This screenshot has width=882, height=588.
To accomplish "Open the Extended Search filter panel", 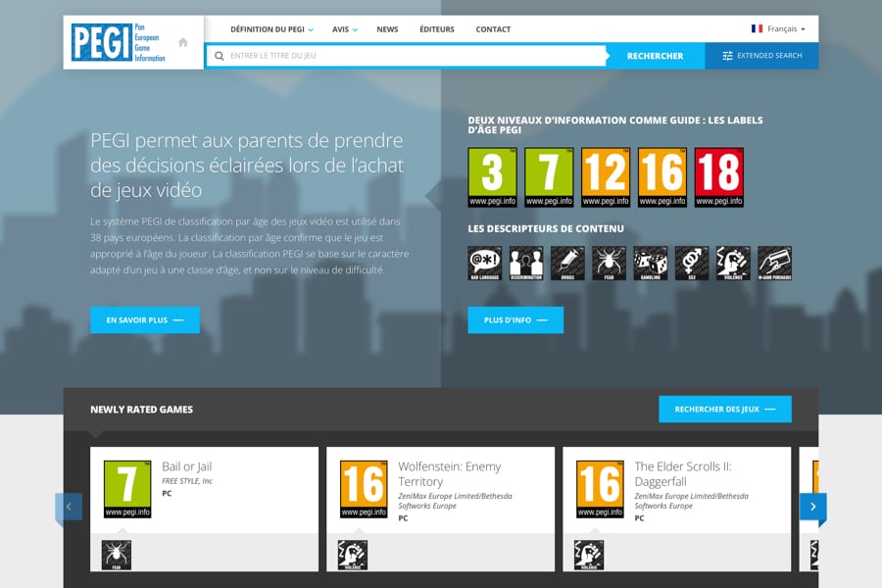I will [x=761, y=56].
